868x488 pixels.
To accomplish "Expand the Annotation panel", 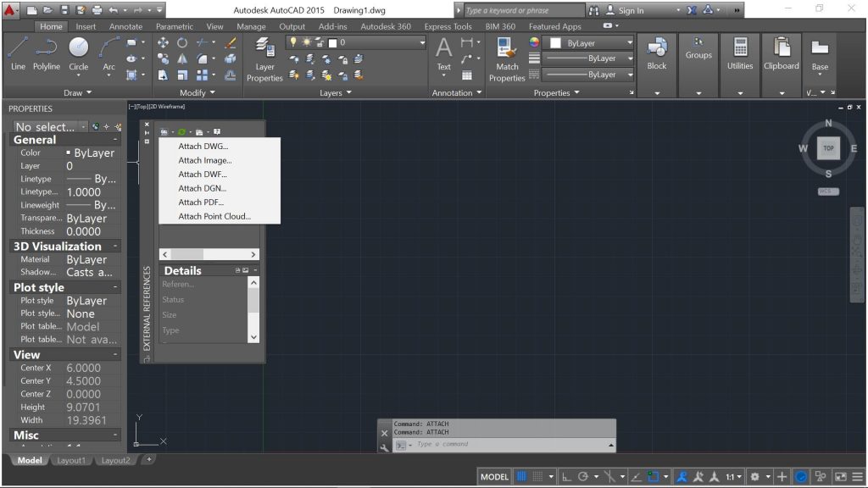I will click(x=456, y=93).
